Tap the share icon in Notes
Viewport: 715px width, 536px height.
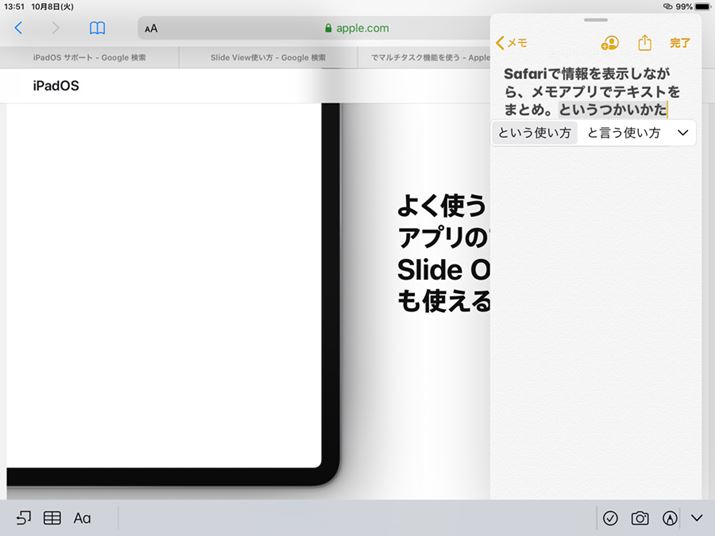pos(645,43)
